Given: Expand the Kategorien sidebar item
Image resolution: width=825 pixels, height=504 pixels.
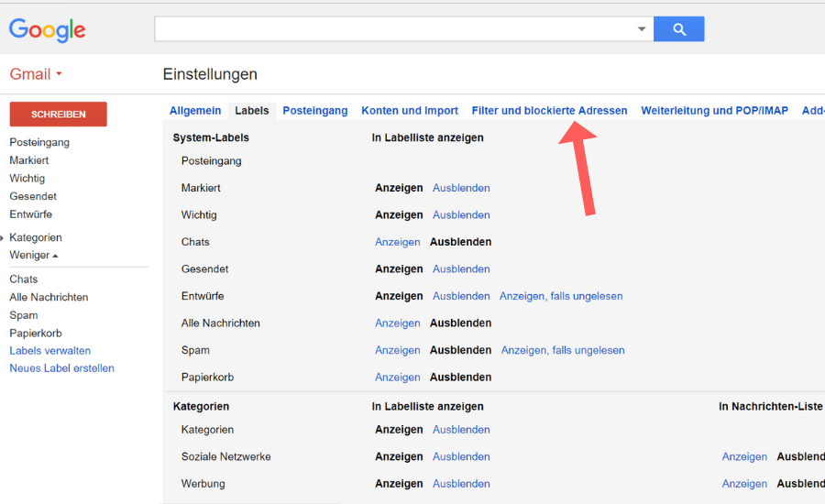Looking at the screenshot, I should point(35,237).
